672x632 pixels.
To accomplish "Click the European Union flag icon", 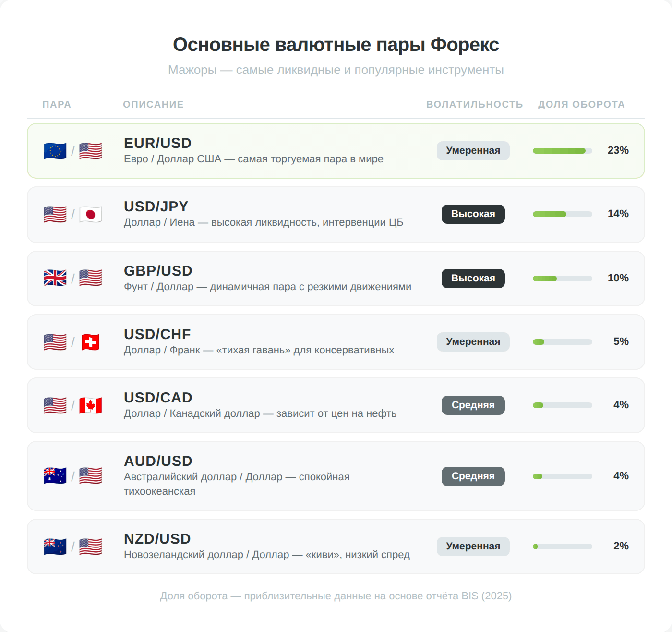I will tap(55, 151).
